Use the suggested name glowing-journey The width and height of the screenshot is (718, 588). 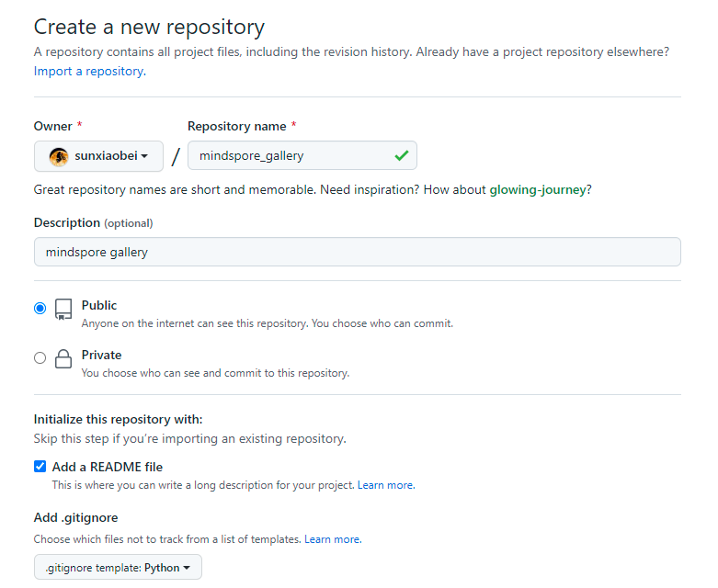point(537,190)
